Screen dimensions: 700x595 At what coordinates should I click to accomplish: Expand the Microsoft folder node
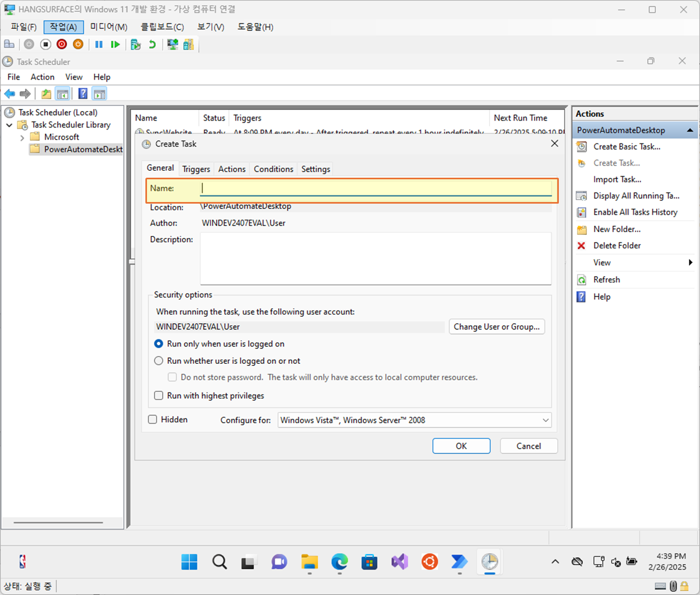22,138
